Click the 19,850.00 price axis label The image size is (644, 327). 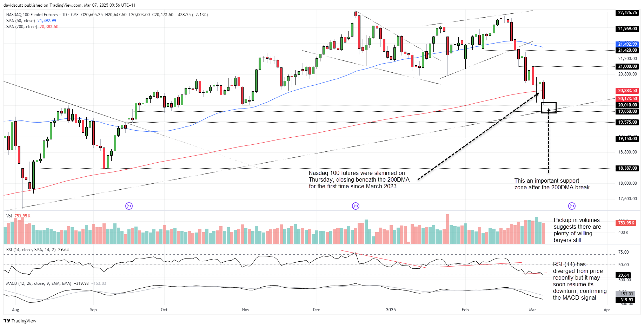pos(628,111)
